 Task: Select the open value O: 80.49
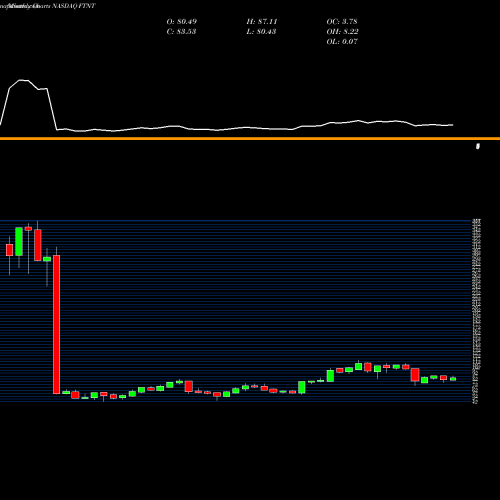pos(182,22)
